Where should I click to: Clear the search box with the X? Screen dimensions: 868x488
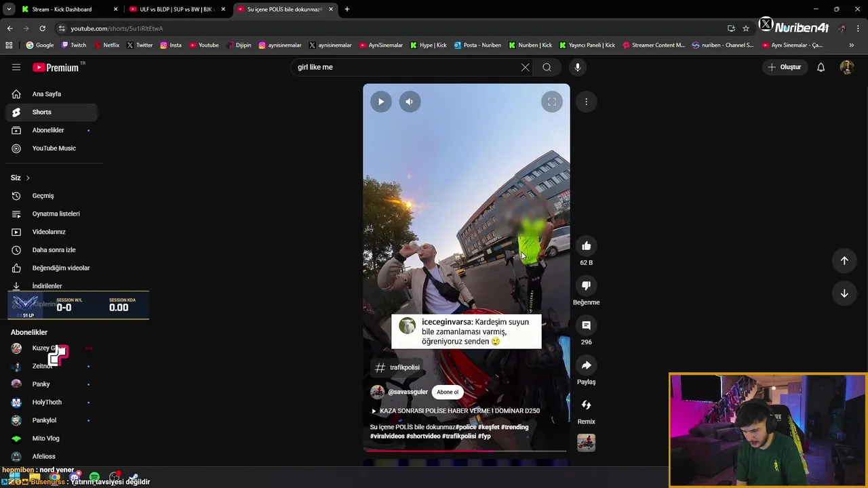(525, 67)
